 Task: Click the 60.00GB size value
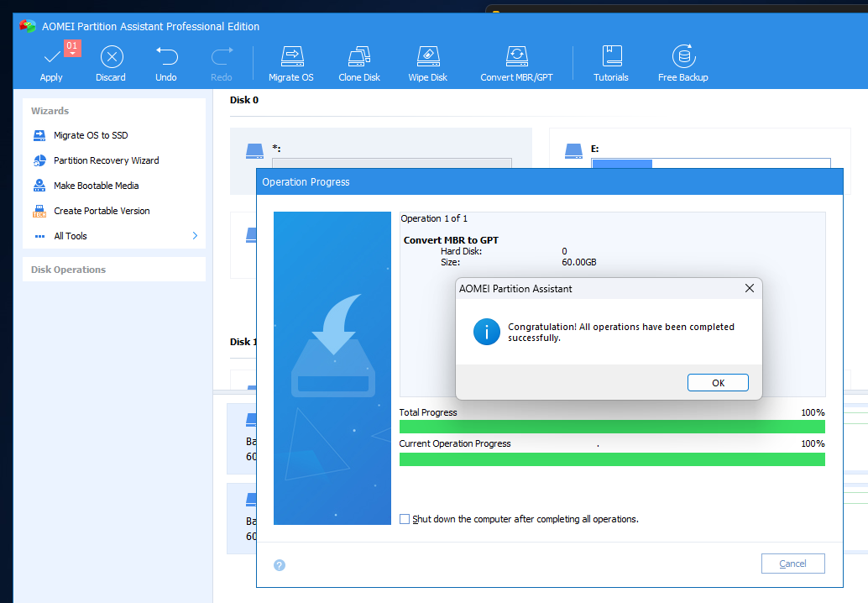pos(579,263)
